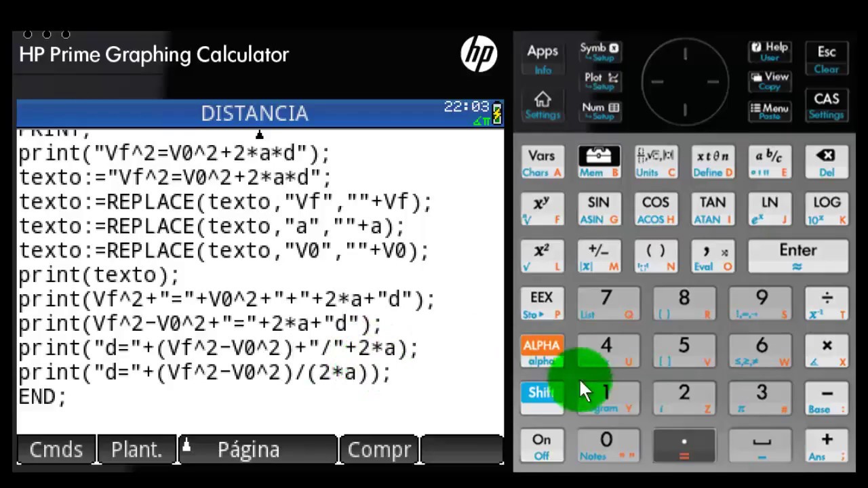Tap the Plot key
The width and height of the screenshot is (868, 488).
pos(600,81)
